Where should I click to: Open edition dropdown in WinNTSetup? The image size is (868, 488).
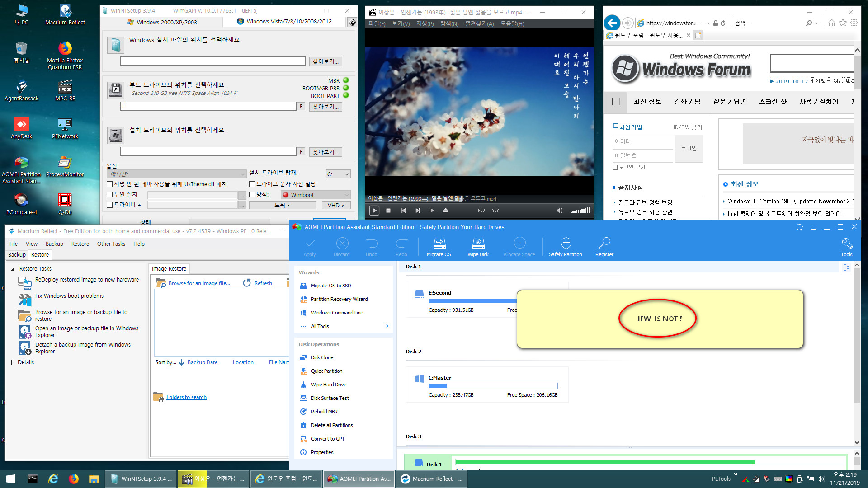coord(176,174)
